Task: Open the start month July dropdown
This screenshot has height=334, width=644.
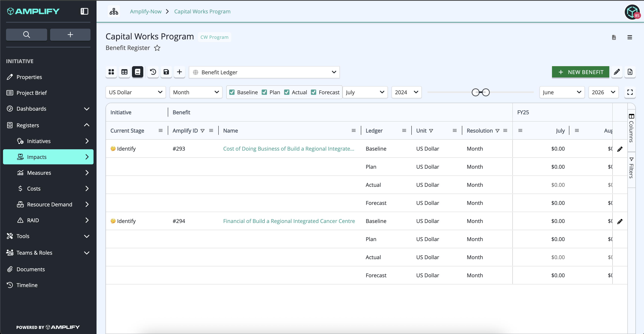Action: (x=365, y=92)
